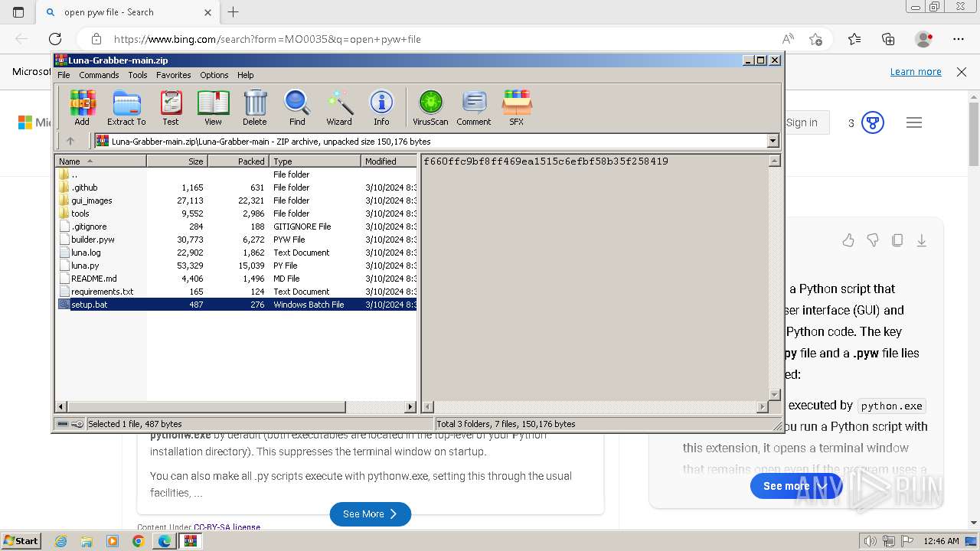Click the Learn more link
The width and height of the screenshot is (980, 551).
point(916,72)
